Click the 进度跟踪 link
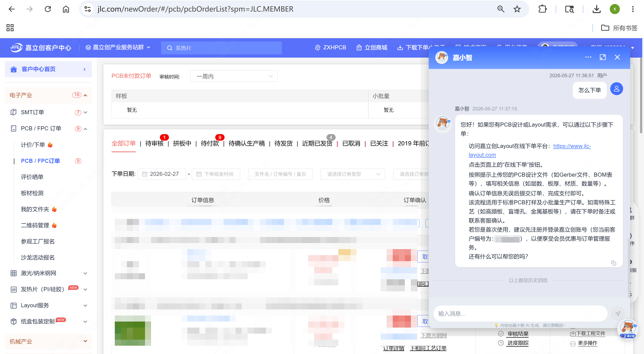 tap(518, 343)
